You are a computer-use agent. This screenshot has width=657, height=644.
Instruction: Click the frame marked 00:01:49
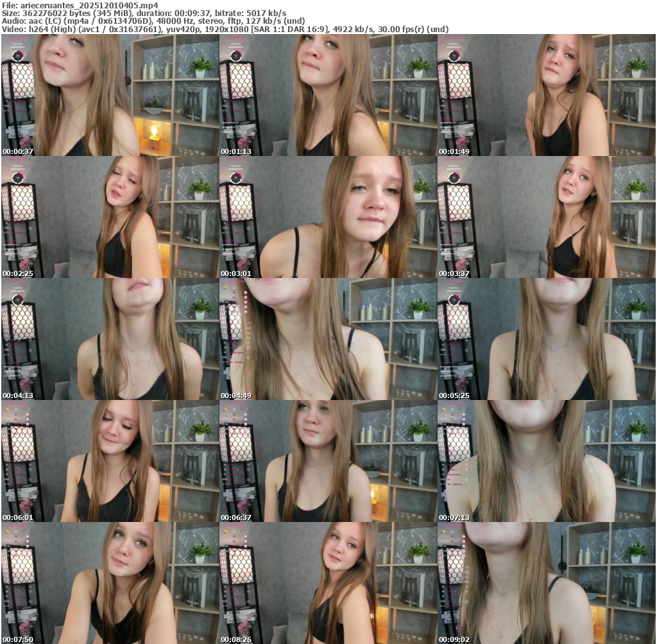click(546, 95)
